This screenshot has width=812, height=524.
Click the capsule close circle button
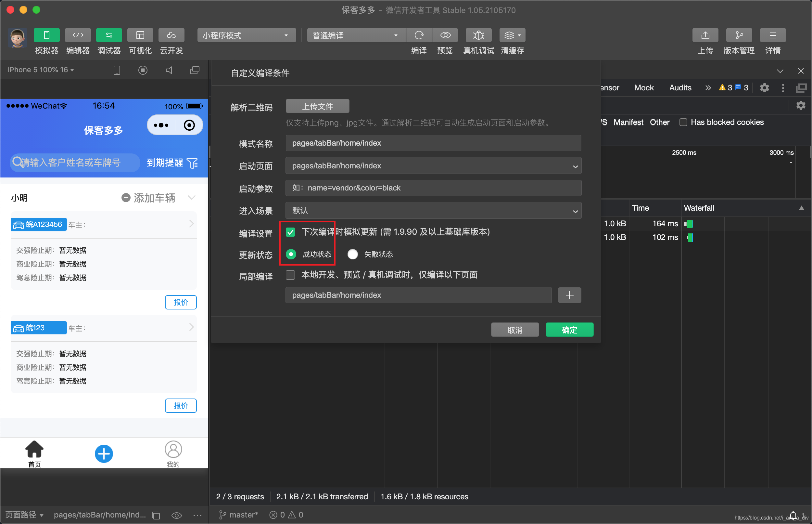[189, 125]
